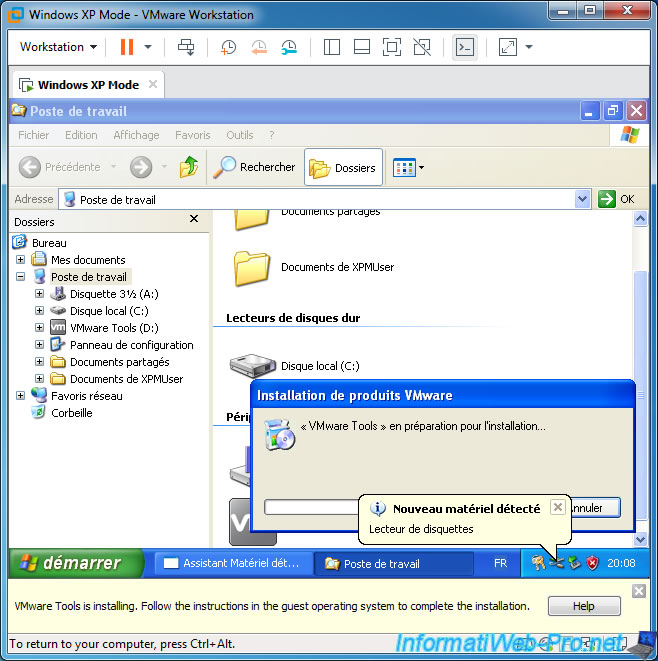The width and height of the screenshot is (658, 661).
Task: Select Corbeille in the folder tree
Action: tap(72, 413)
